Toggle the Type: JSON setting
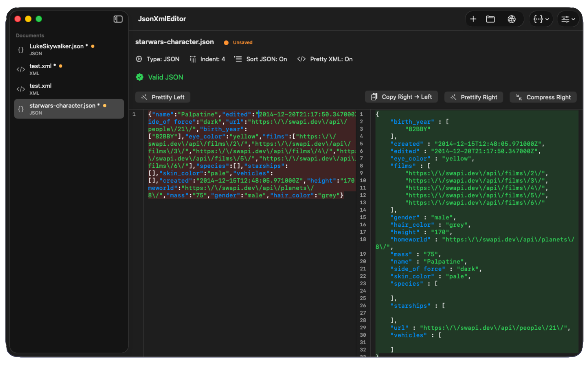588x368 pixels. pos(157,59)
